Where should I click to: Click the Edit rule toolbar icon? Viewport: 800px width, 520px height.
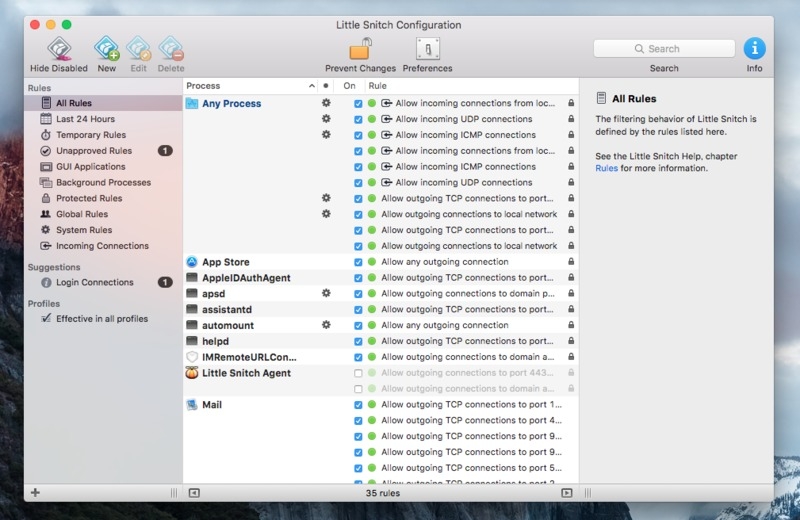(x=138, y=49)
